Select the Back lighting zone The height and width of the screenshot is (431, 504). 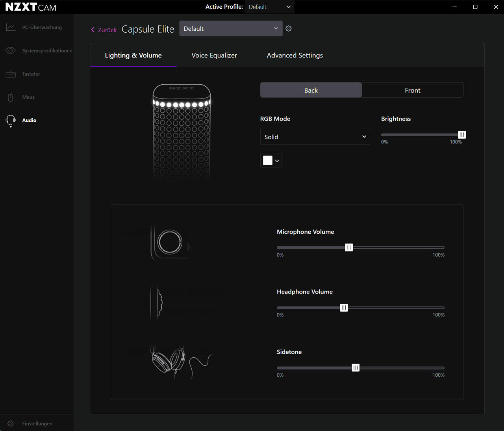point(311,90)
